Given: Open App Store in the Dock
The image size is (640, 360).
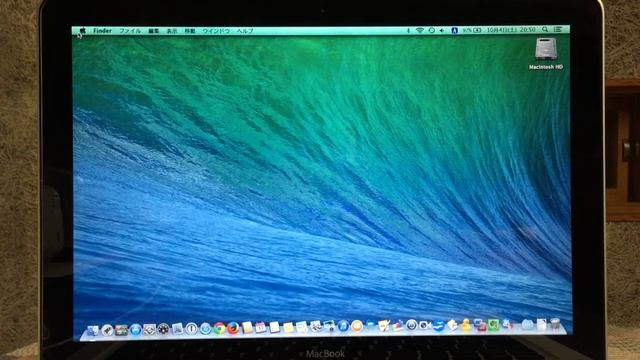Looking at the screenshot, I should coord(135,329).
